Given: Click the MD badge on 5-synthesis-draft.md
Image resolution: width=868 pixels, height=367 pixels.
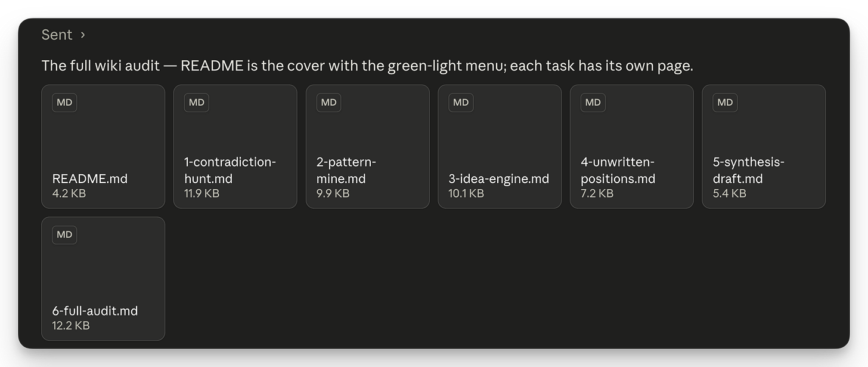Looking at the screenshot, I should pyautogui.click(x=725, y=102).
